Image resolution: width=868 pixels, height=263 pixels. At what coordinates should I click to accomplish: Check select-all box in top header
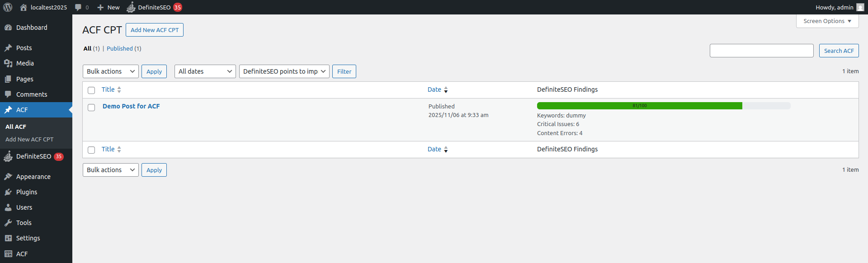point(91,90)
